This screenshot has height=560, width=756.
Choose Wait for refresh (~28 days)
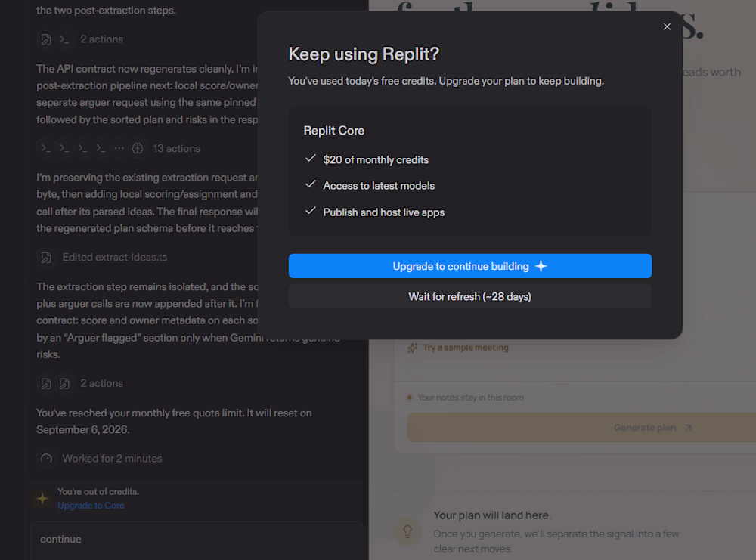pyautogui.click(x=470, y=296)
